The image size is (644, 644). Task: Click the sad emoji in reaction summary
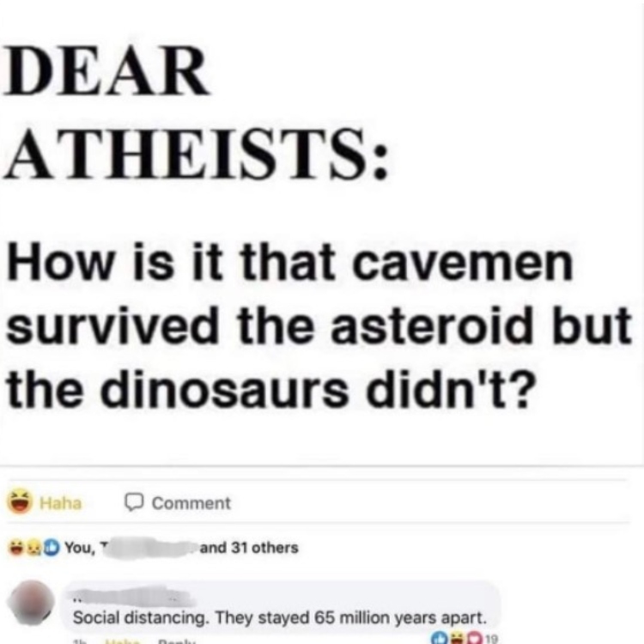[33, 548]
